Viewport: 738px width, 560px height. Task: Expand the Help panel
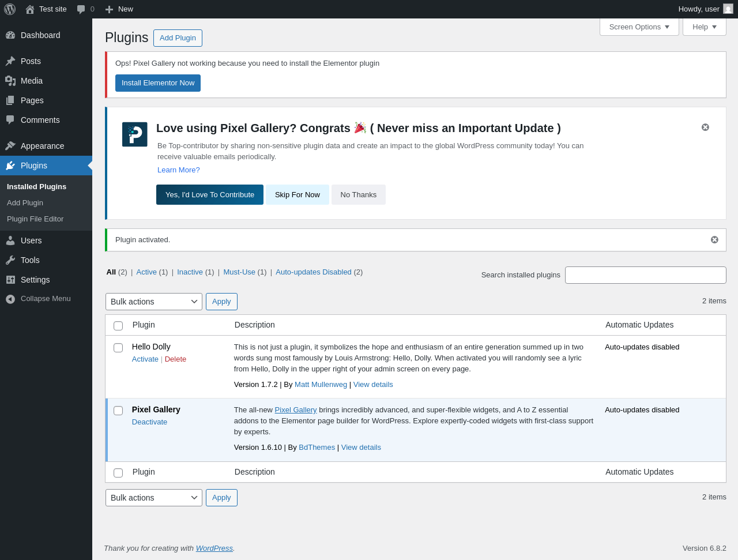click(x=705, y=27)
